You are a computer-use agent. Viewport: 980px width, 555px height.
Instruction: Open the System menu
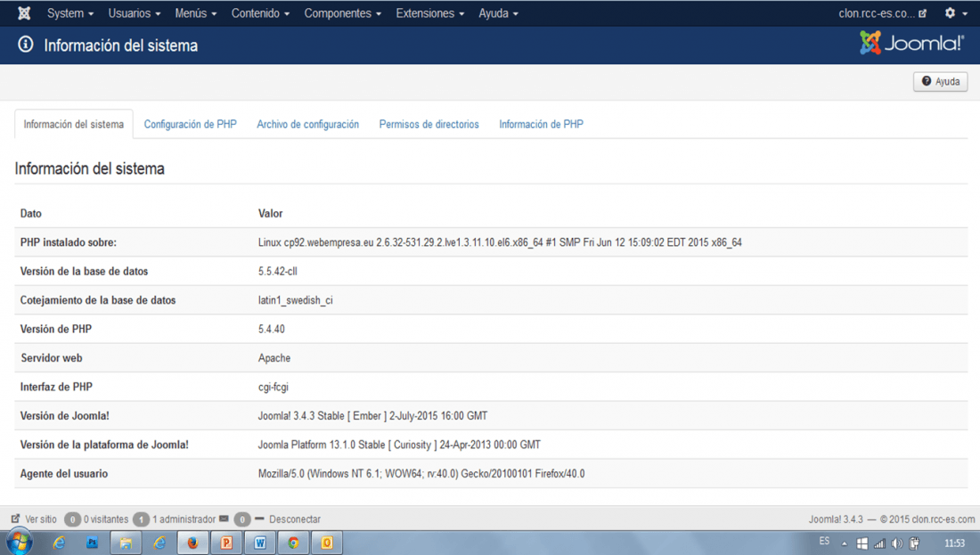70,13
